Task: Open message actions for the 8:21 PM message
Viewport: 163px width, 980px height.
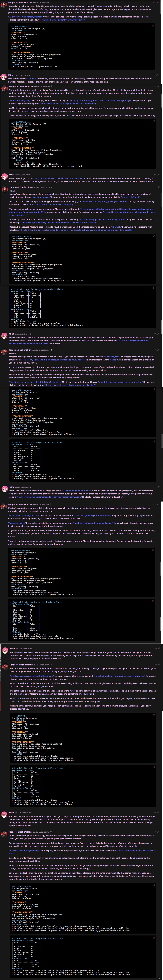Action: [154, 2]
